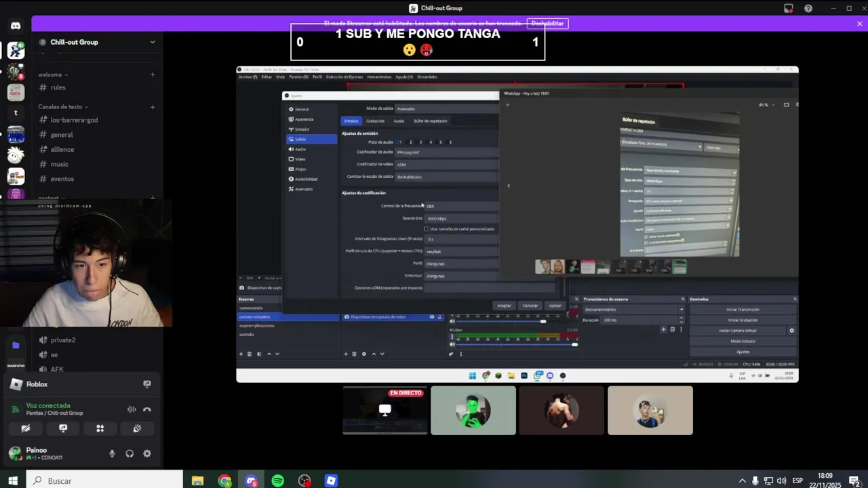Select the Grabación tab in OBS settings
The image size is (868, 488).
click(375, 121)
